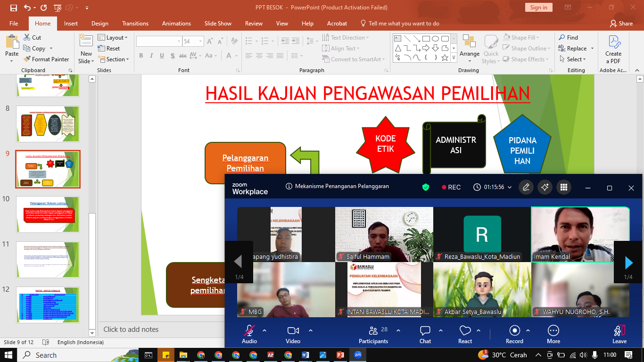This screenshot has width=644, height=362.
Task: Toggle Underline formatting in Font group
Action: click(161, 56)
